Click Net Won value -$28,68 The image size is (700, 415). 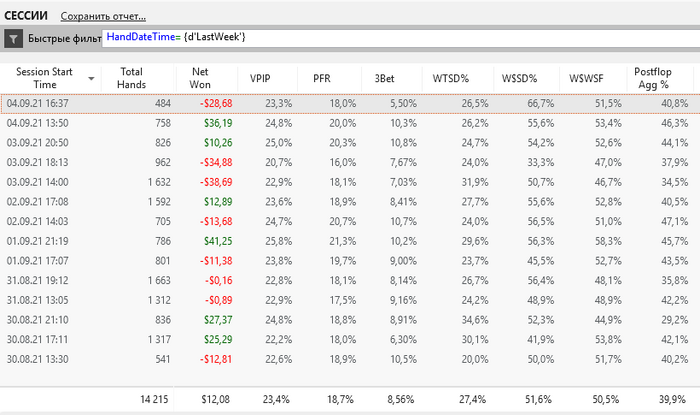(216, 104)
